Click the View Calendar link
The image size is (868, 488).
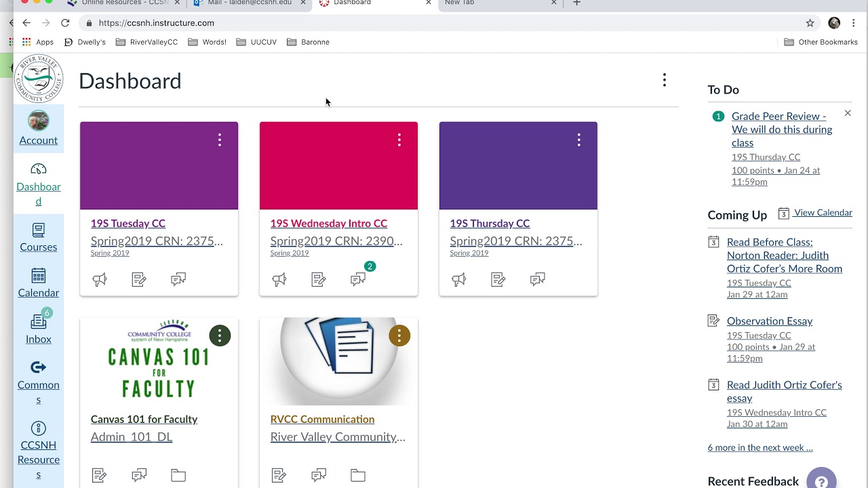point(823,212)
